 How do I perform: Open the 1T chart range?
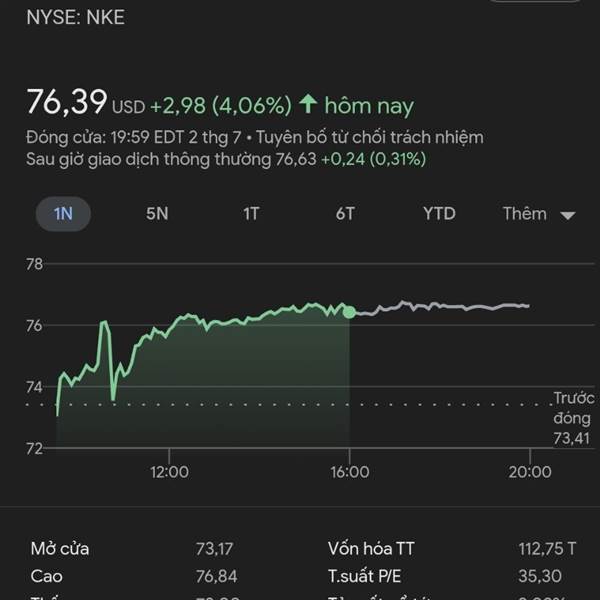coord(251,214)
